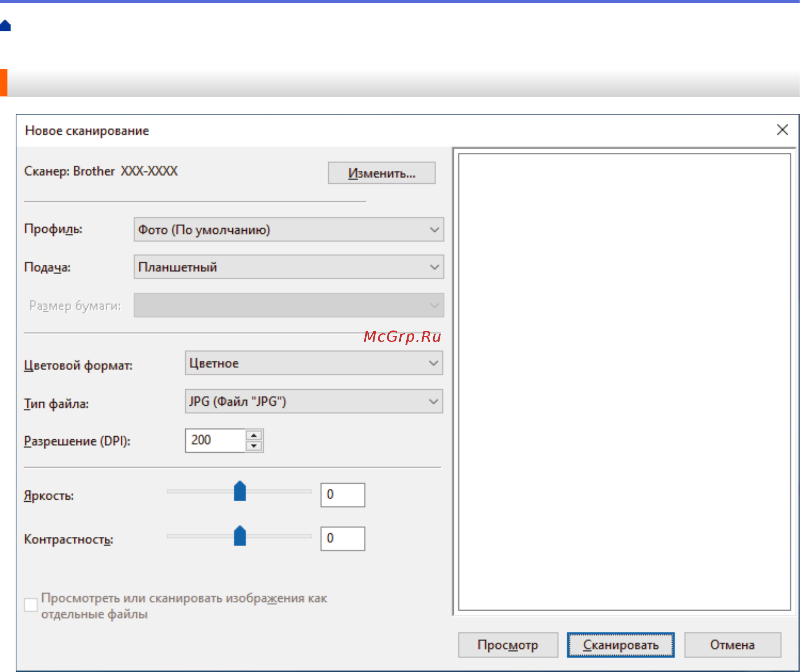Open the Цветовой формат dropdown
800x672 pixels.
(433, 363)
